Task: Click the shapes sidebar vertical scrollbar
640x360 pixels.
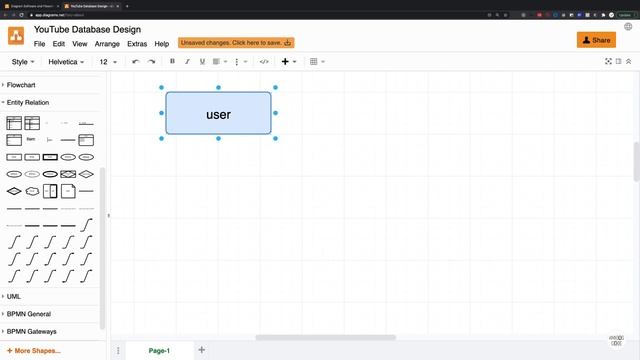Action: pyautogui.click(x=102, y=248)
